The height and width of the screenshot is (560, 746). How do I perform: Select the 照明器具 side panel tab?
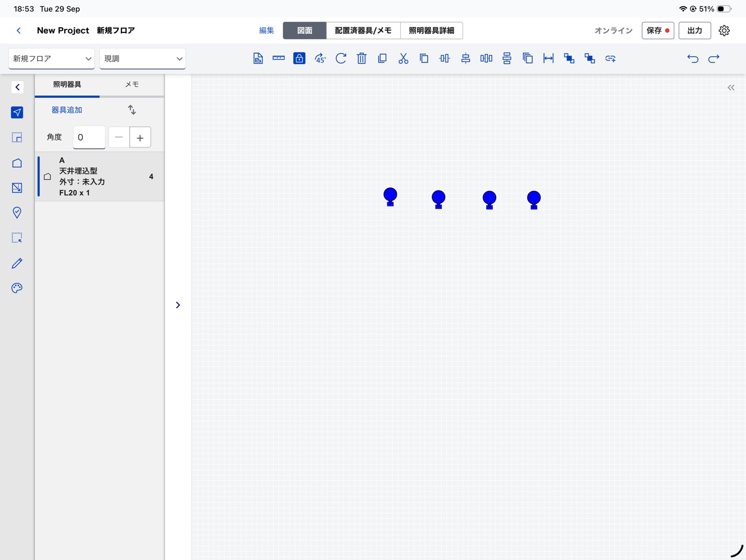click(67, 84)
